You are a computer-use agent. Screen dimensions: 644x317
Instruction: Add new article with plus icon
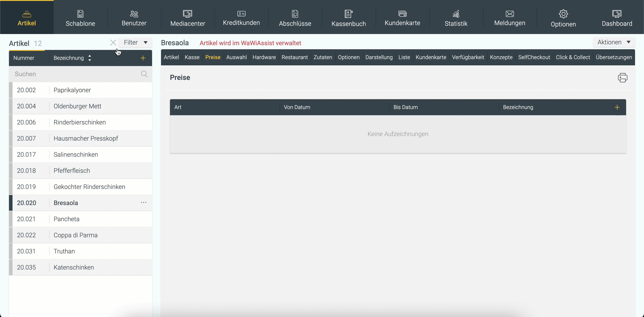[143, 58]
